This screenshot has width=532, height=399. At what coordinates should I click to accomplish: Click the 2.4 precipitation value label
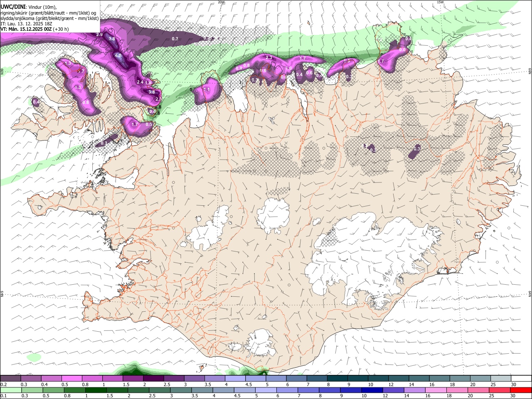pos(140,82)
